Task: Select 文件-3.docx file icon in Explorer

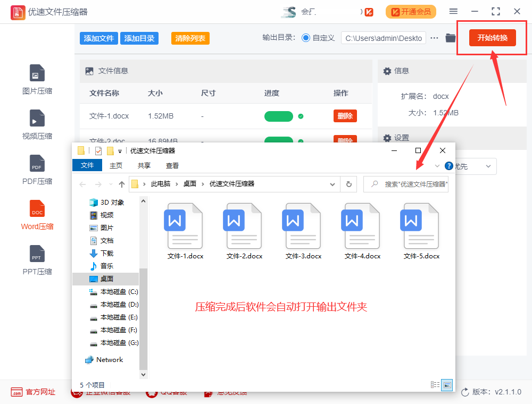Action: tap(303, 231)
